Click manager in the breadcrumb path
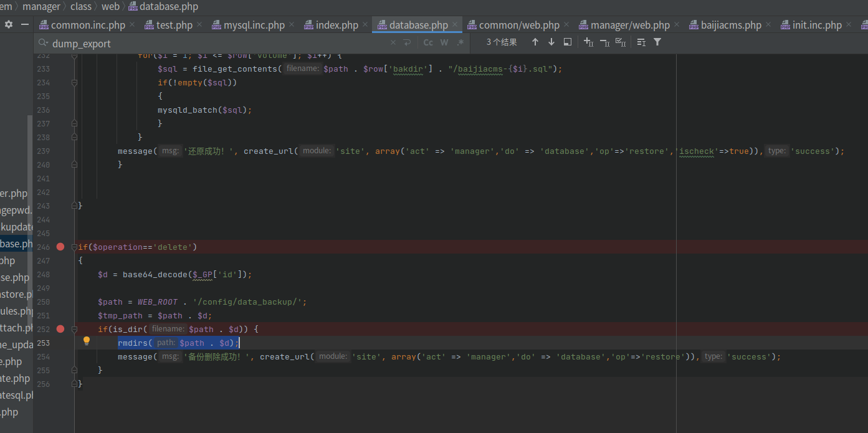Screen dimensions: 868x433 point(41,7)
